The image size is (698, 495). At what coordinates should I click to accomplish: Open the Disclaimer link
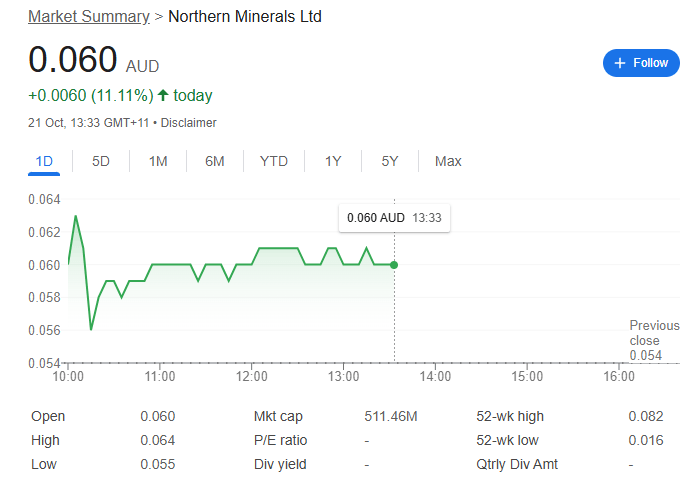click(x=189, y=123)
